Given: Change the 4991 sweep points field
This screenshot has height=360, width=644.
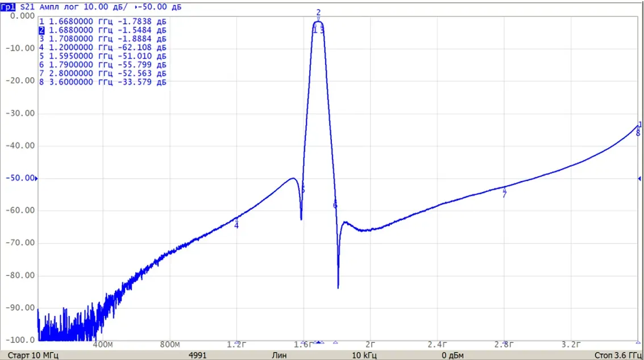Looking at the screenshot, I should (198, 355).
